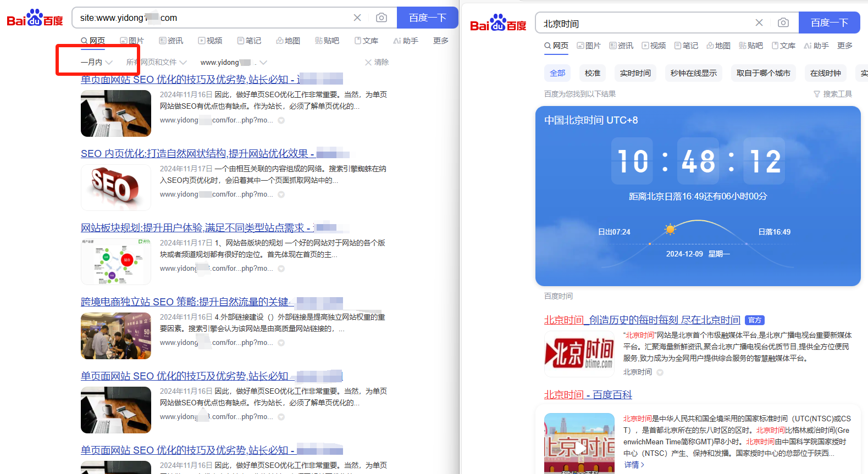Click into the 北京时间 search input field
This screenshot has width=868, height=474.
pos(643,23)
